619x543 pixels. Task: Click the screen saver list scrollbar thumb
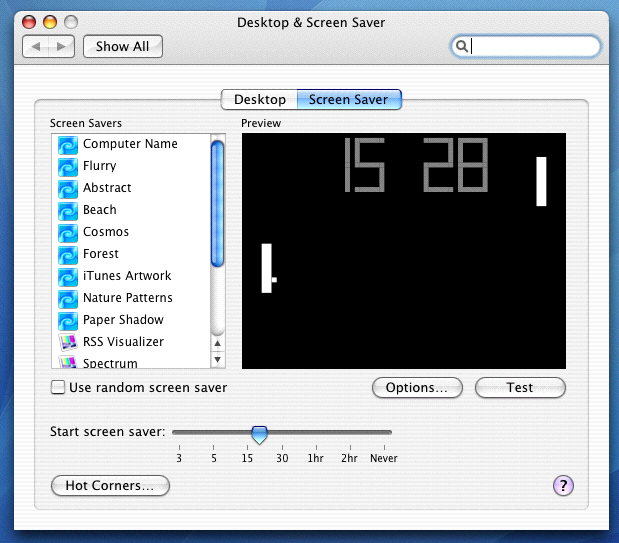click(x=218, y=203)
